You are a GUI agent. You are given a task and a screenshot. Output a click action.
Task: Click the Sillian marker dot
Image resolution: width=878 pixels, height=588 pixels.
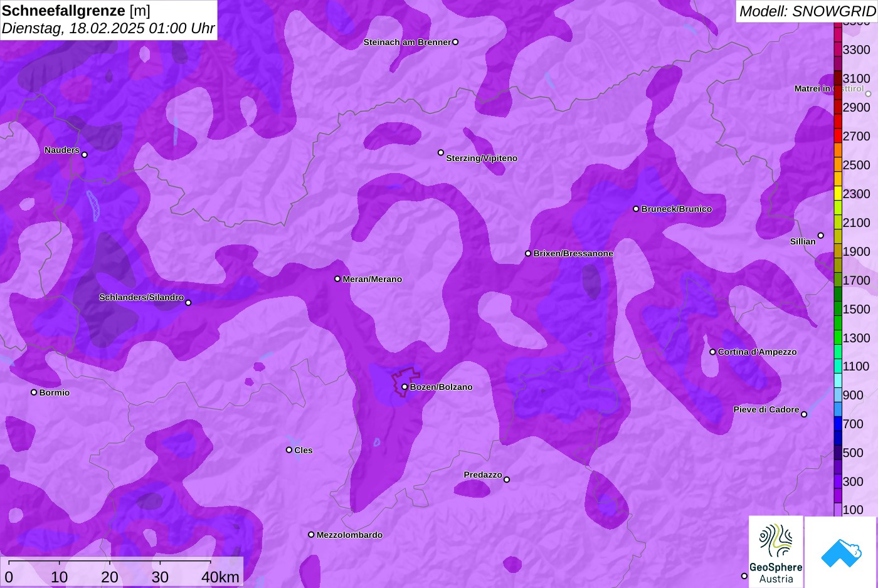point(821,236)
